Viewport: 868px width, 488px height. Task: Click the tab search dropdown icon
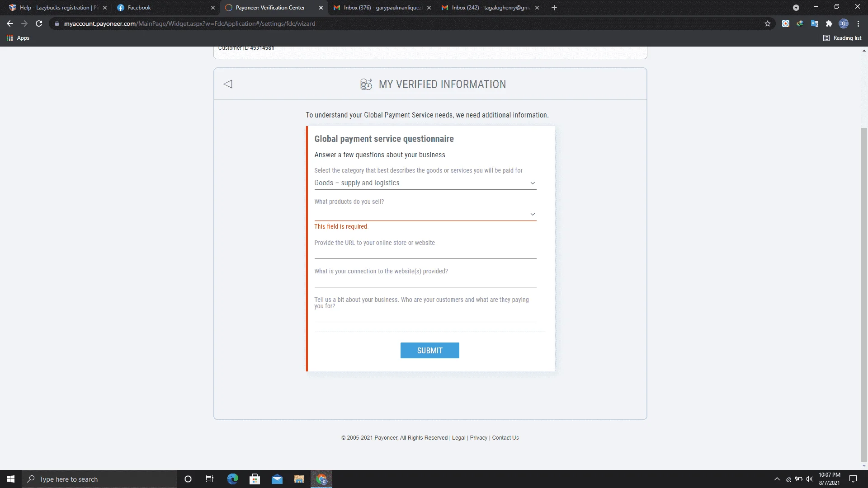(796, 8)
